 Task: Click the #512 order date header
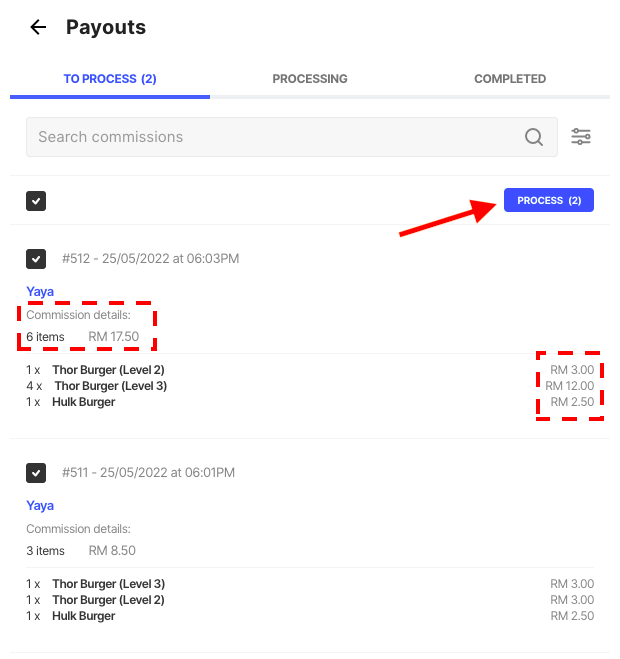150,258
